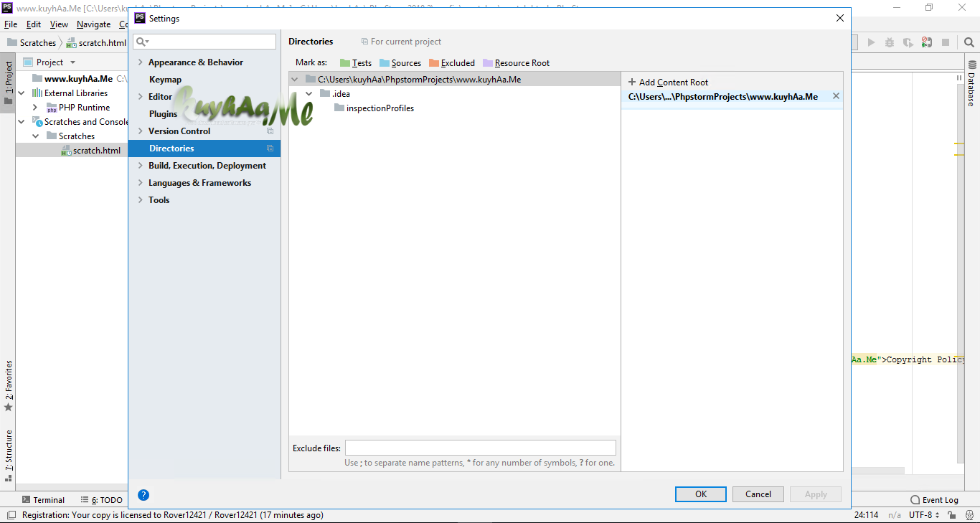Click Scratches breadcrumb in navigation bar
Viewport: 980px width, 523px height.
pos(32,42)
